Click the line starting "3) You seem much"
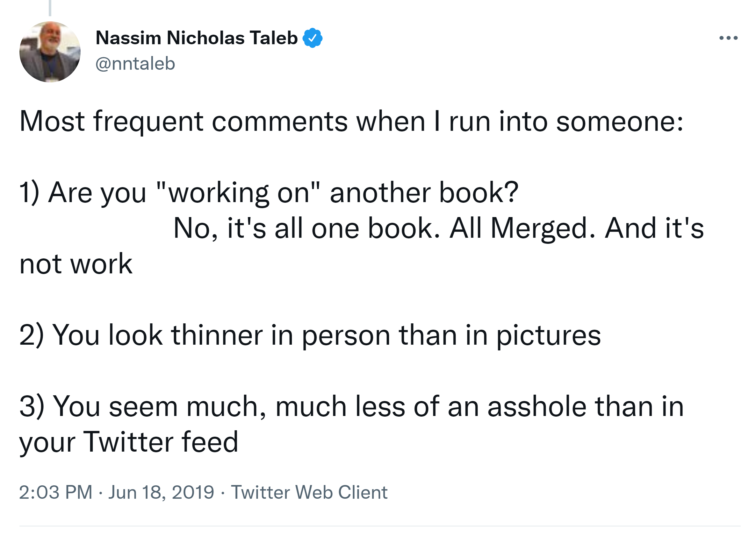The height and width of the screenshot is (535, 756). click(351, 406)
